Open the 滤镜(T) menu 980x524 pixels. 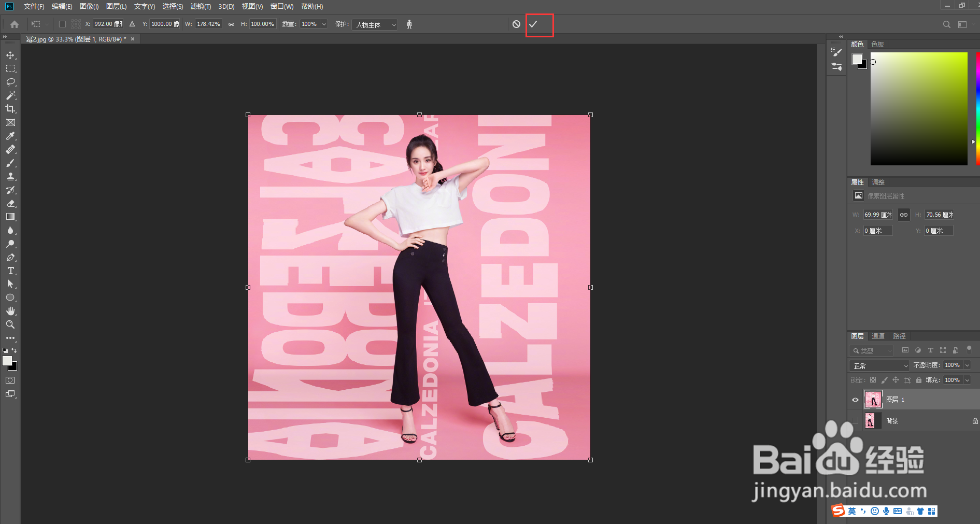click(x=201, y=7)
